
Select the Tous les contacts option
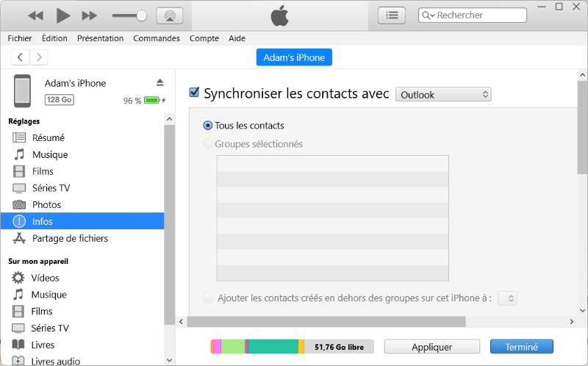[x=208, y=126]
